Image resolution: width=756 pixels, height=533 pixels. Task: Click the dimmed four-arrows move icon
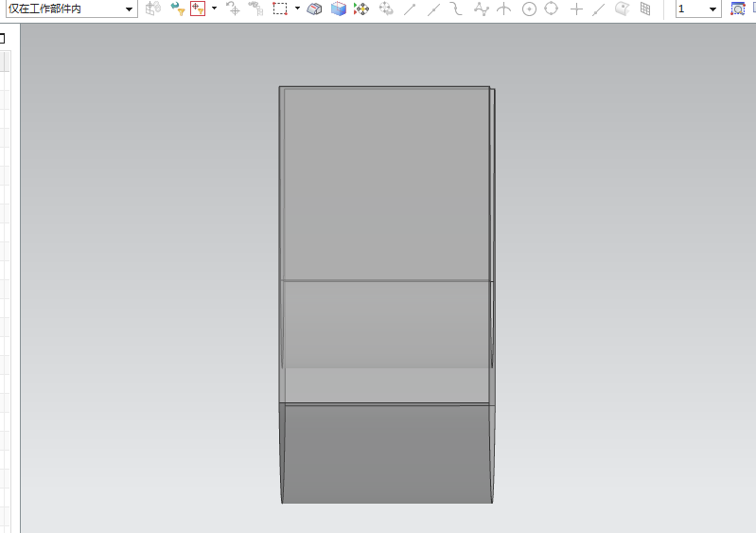pyautogui.click(x=386, y=9)
